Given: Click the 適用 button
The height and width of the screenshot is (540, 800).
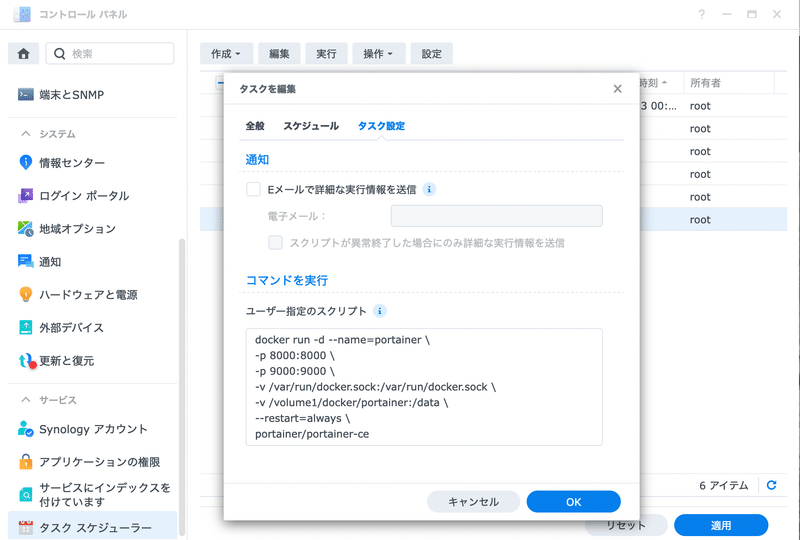Looking at the screenshot, I should pos(721,525).
